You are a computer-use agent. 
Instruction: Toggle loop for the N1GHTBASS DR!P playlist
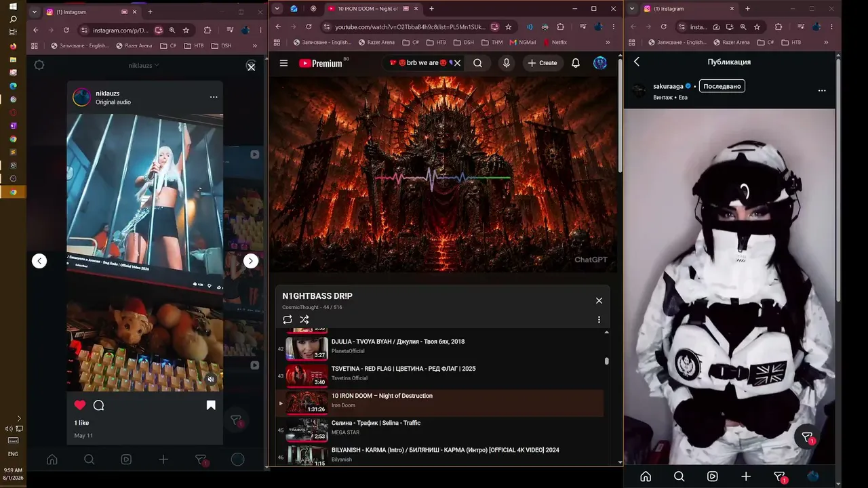288,320
